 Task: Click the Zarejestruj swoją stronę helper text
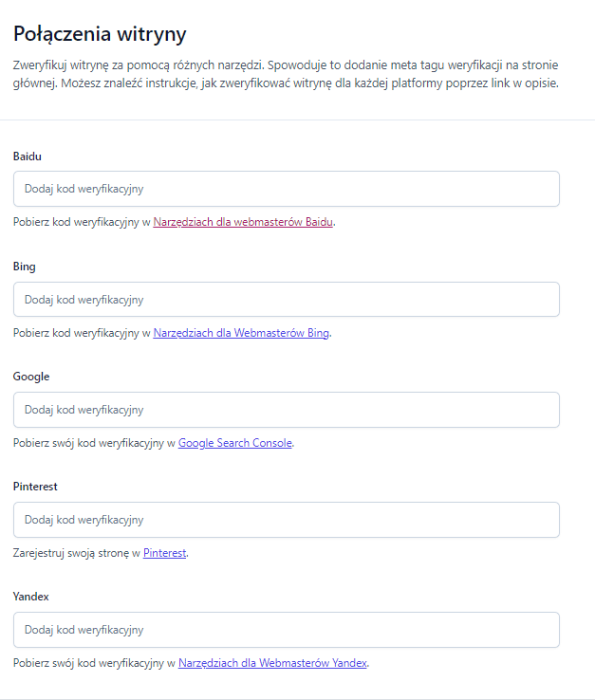click(x=101, y=553)
